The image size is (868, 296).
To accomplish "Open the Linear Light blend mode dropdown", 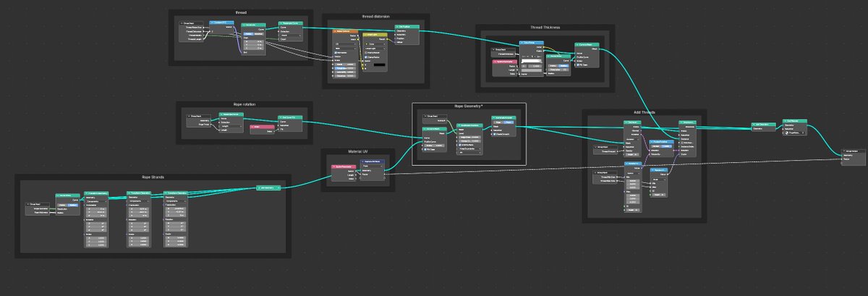I will (375, 48).
